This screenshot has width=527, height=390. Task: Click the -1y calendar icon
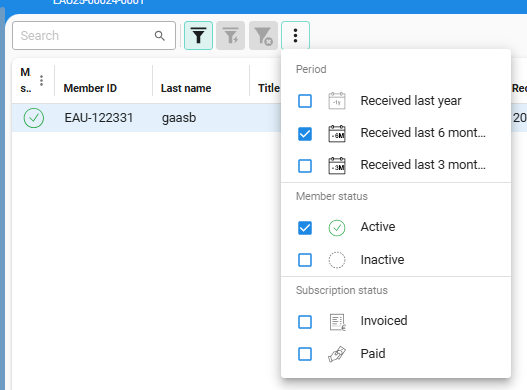click(x=337, y=101)
